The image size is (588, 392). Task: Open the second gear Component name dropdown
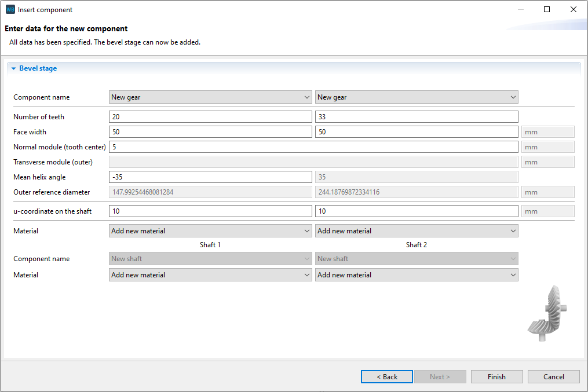click(x=417, y=97)
